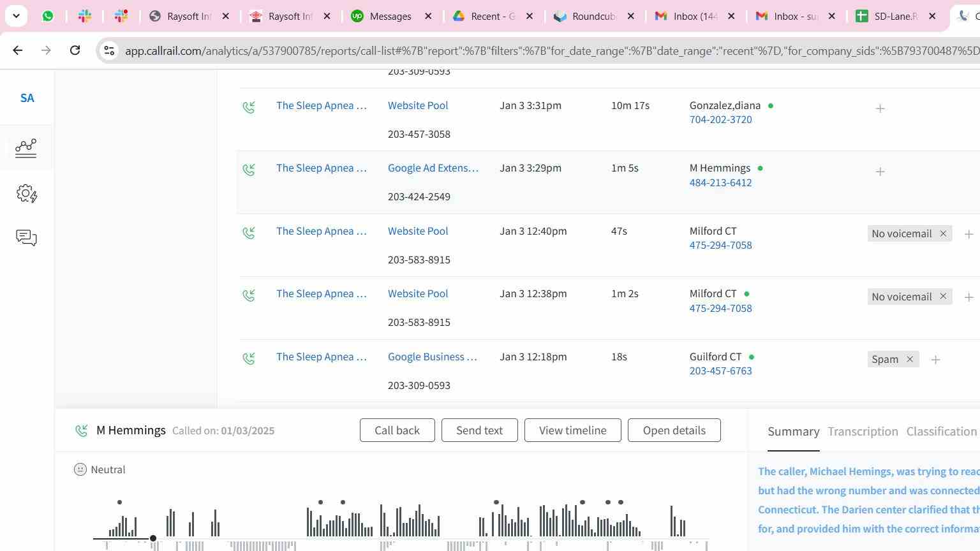Add tag to M Hemmings call row
980x551 pixels.
pos(880,172)
